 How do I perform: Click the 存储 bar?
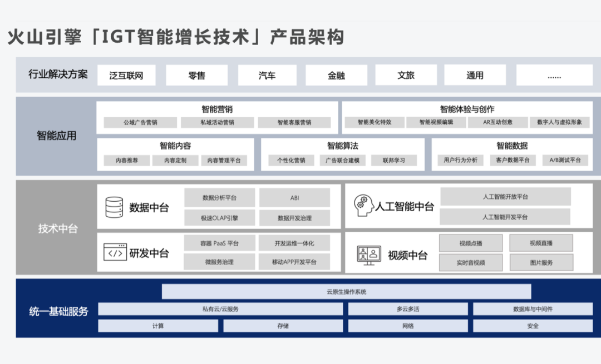tap(283, 326)
